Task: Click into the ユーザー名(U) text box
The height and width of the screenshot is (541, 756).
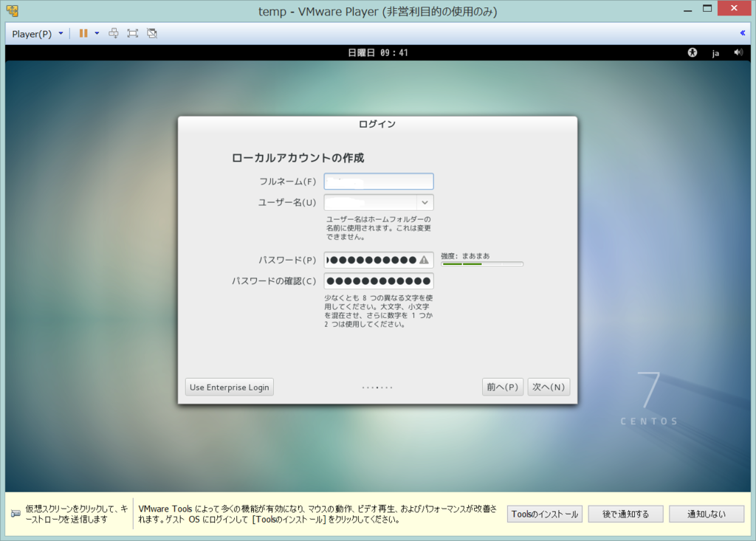Action: point(371,202)
